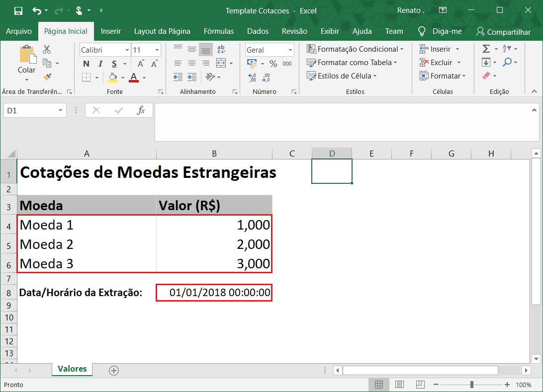Apply percent style format
Screen dimensions: 543x392
coord(273,64)
